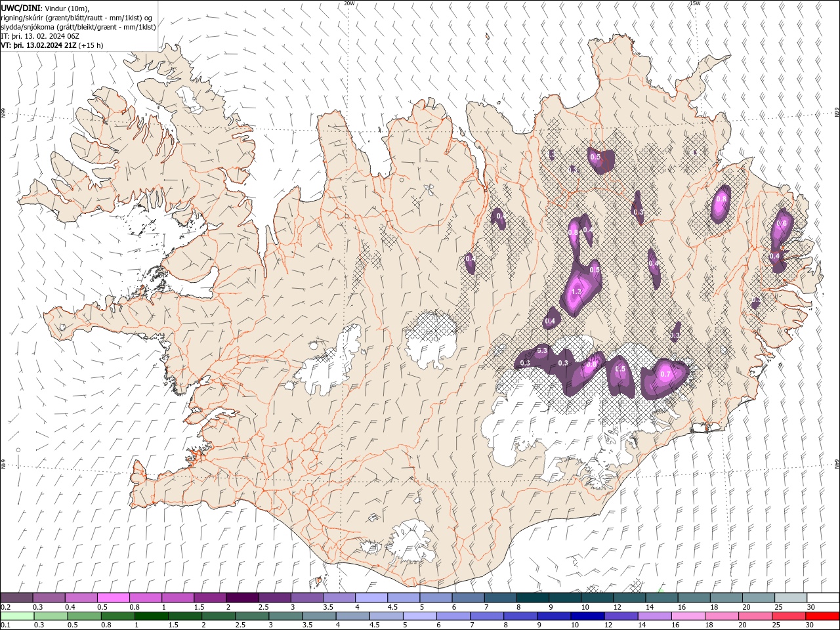Click the '0.2' label under upper legend row
Viewport: 840px width, 630px height.
coord(6,607)
